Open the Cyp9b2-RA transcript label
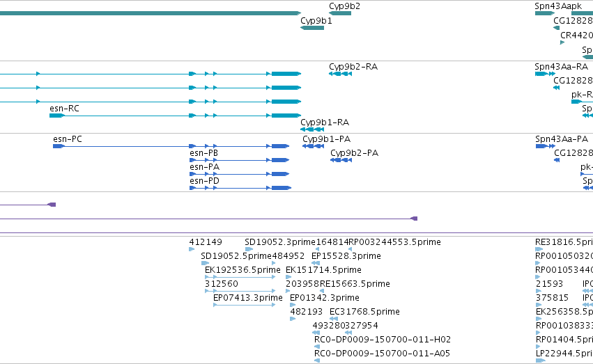 (353, 66)
